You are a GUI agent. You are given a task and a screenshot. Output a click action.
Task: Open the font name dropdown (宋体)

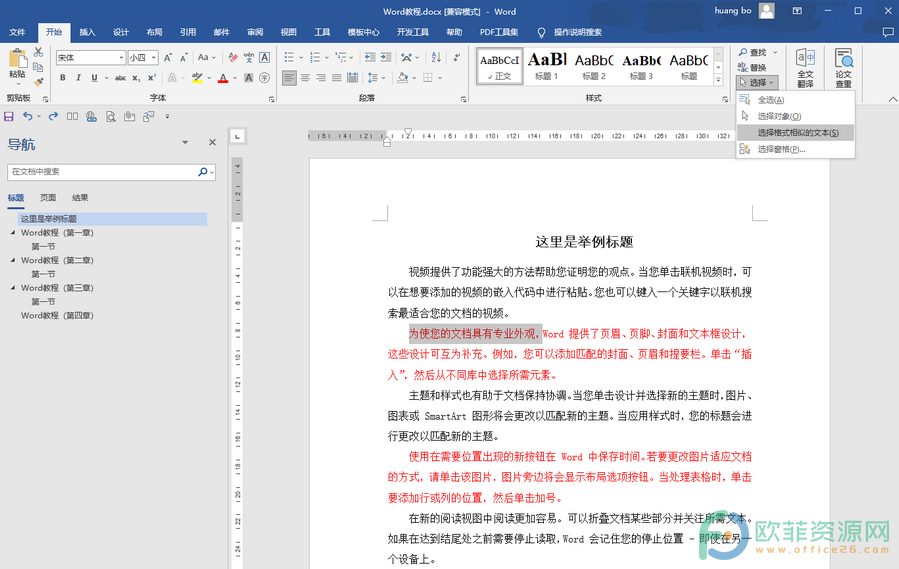[x=122, y=57]
